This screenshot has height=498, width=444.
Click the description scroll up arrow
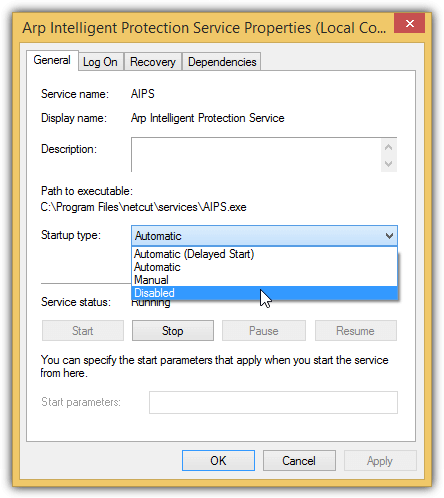click(x=388, y=147)
